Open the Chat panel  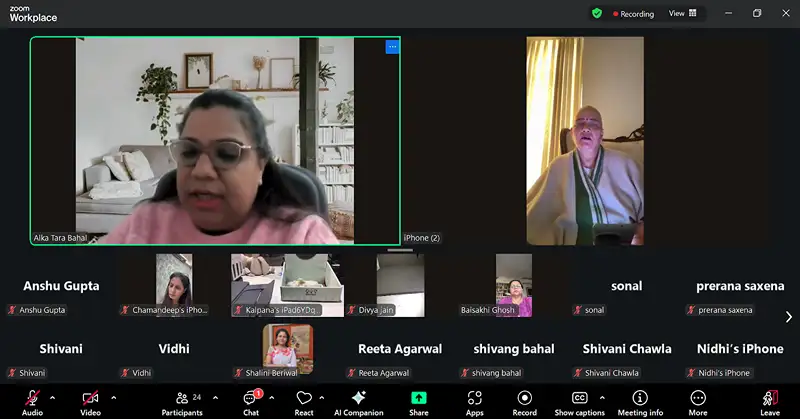tap(251, 399)
